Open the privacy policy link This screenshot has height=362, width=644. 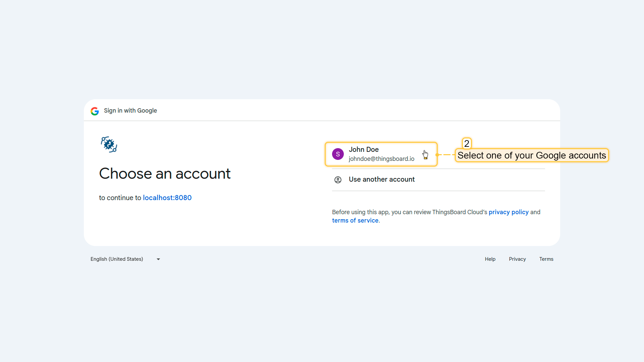(508, 212)
